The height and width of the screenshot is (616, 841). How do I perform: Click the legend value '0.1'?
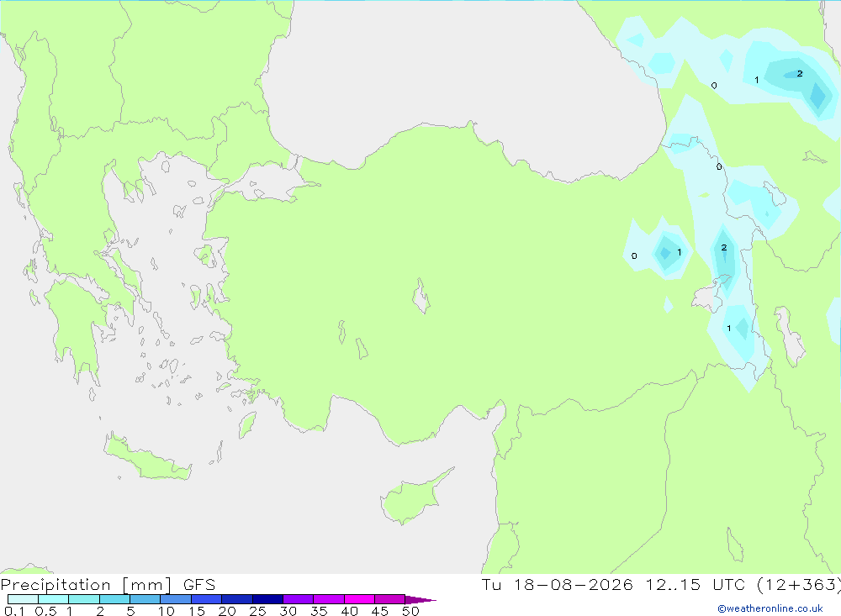(14, 611)
